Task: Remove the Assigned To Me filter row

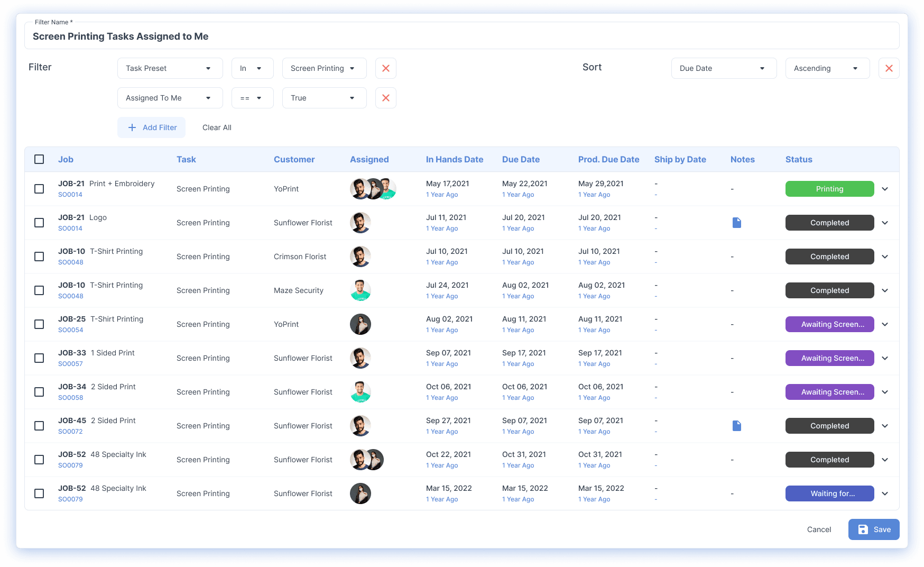Action: (x=386, y=98)
